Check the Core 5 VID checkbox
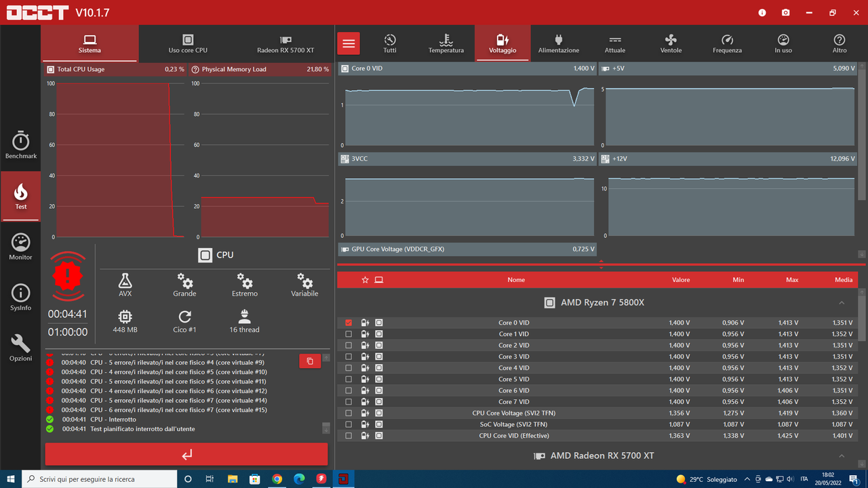 coord(349,379)
